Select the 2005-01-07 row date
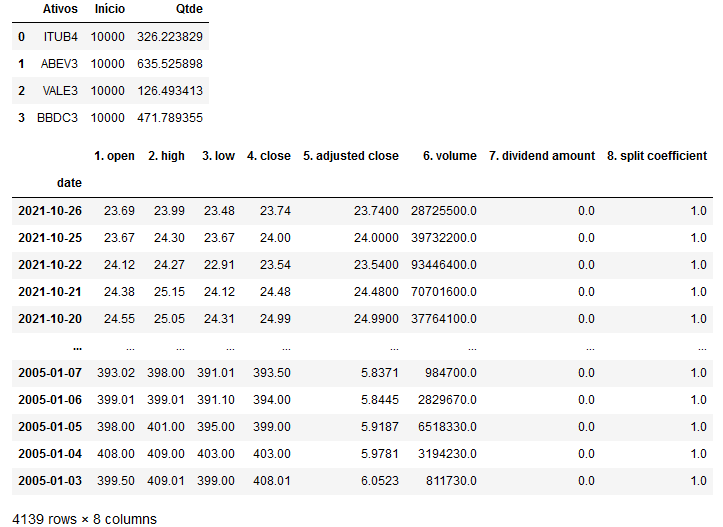 (x=50, y=373)
